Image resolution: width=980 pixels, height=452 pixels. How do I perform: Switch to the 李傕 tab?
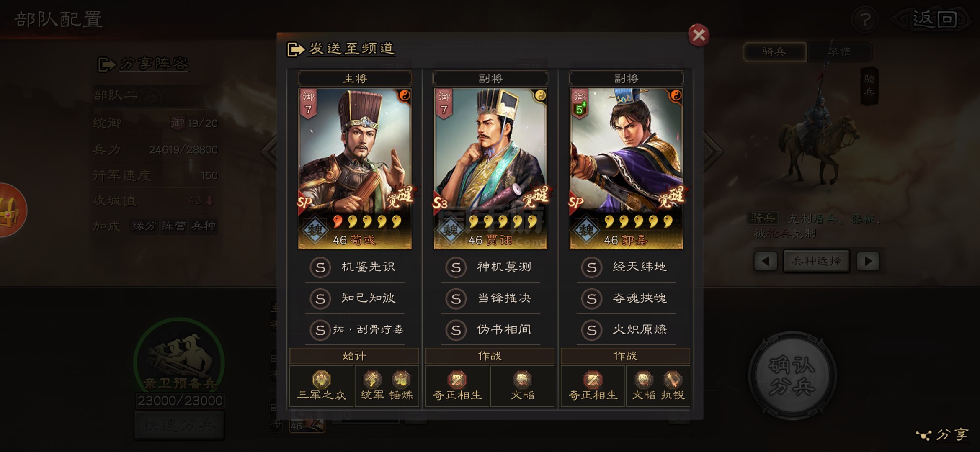(x=839, y=52)
